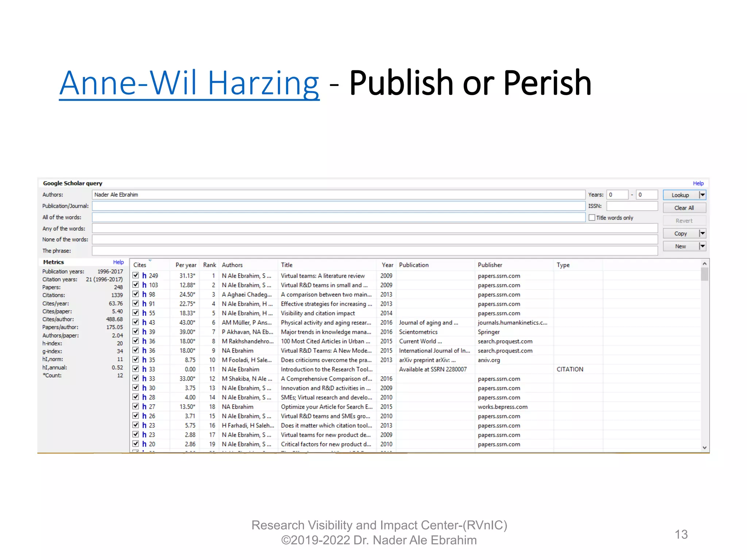Sort results by Per year column
The width and height of the screenshot is (747, 560).
pyautogui.click(x=185, y=265)
